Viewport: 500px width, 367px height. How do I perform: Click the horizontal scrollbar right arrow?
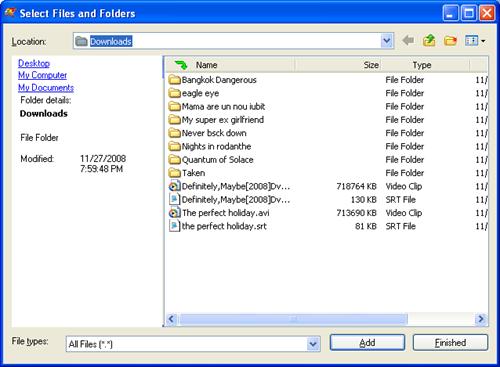point(481,319)
